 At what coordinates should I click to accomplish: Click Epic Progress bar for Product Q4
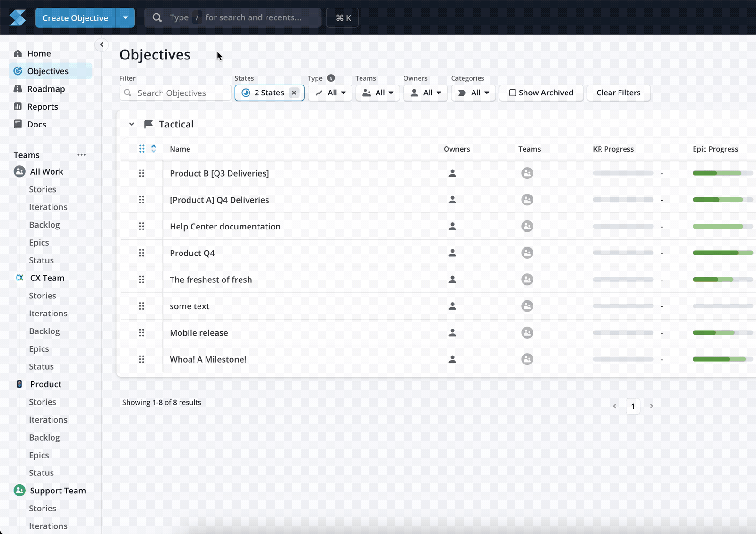click(x=722, y=253)
